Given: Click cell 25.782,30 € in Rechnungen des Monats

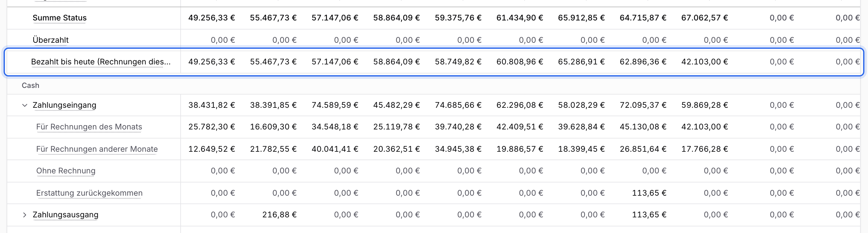Looking at the screenshot, I should [x=212, y=127].
